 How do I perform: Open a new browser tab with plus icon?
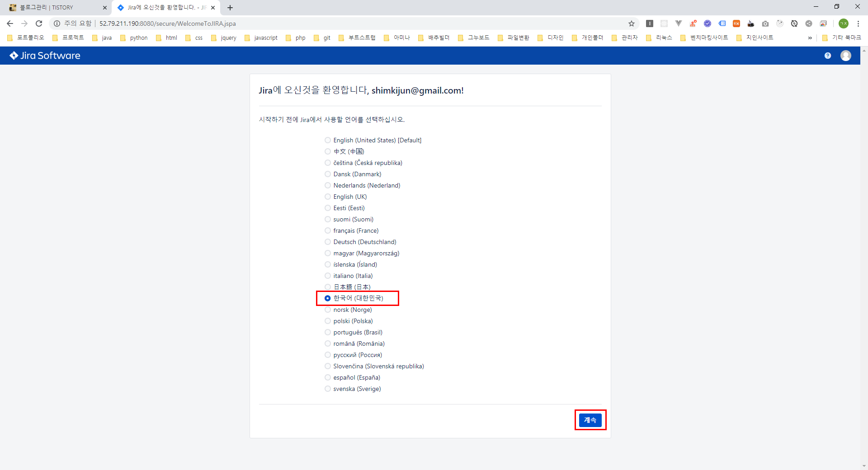click(x=230, y=8)
